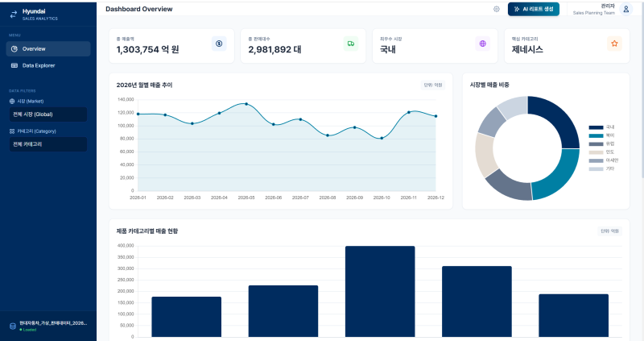644x341 pixels.
Task: Click the tallest bar in category chart
Action: pos(380,291)
